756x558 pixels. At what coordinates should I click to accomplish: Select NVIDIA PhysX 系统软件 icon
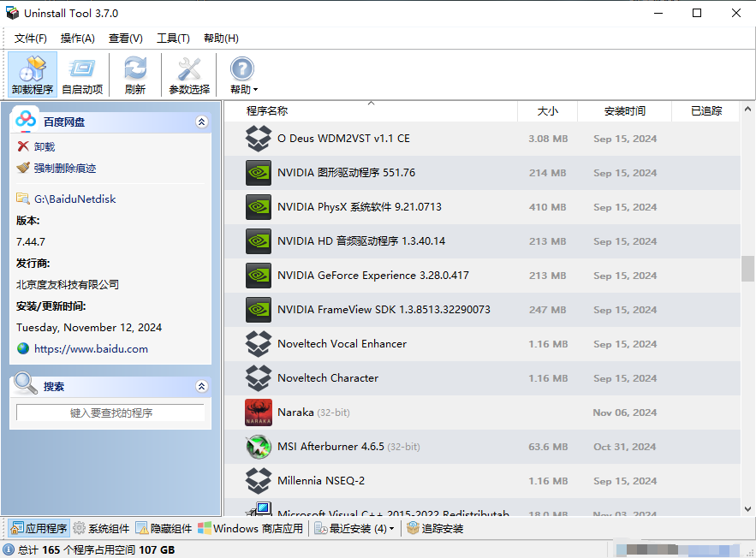tap(259, 207)
